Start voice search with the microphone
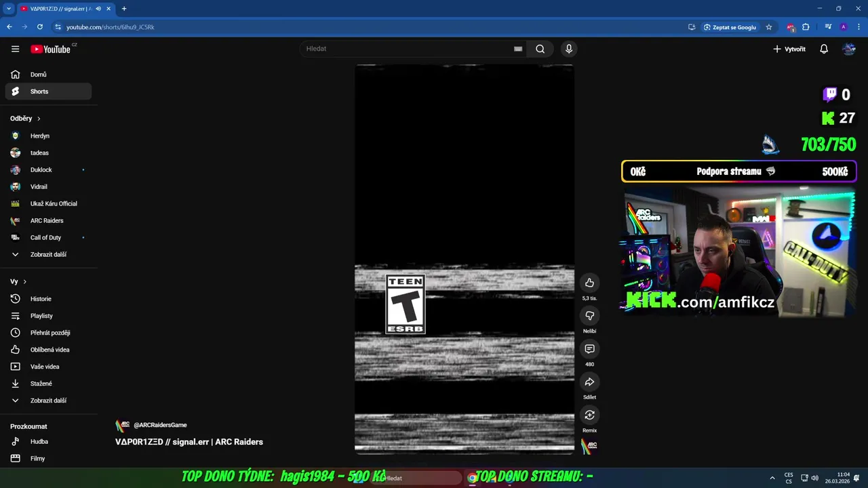This screenshot has width=868, height=488. [569, 49]
